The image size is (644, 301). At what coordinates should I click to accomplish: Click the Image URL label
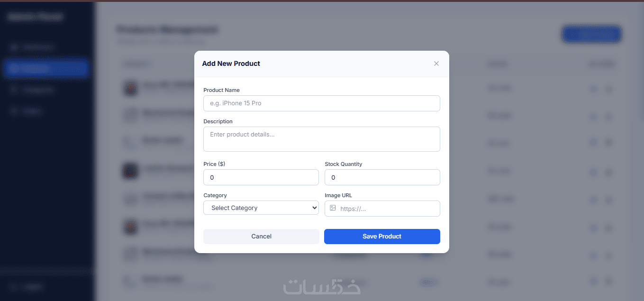[x=338, y=195]
